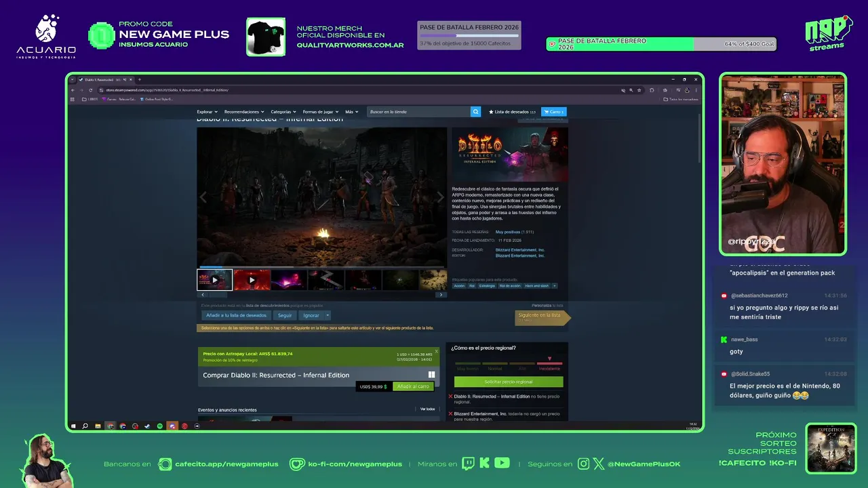The image size is (868, 488).
Task: Open Lista de deseados wishlist link
Action: [512, 112]
